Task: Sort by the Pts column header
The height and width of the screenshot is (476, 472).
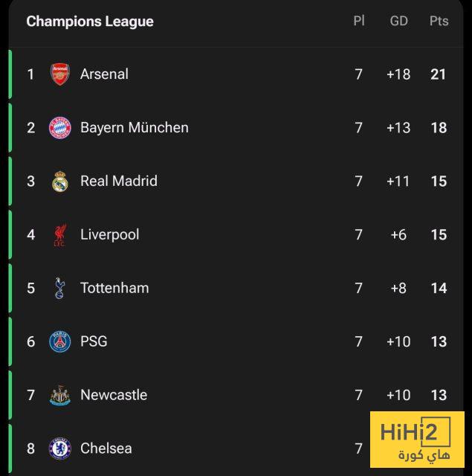Action: 439,21
